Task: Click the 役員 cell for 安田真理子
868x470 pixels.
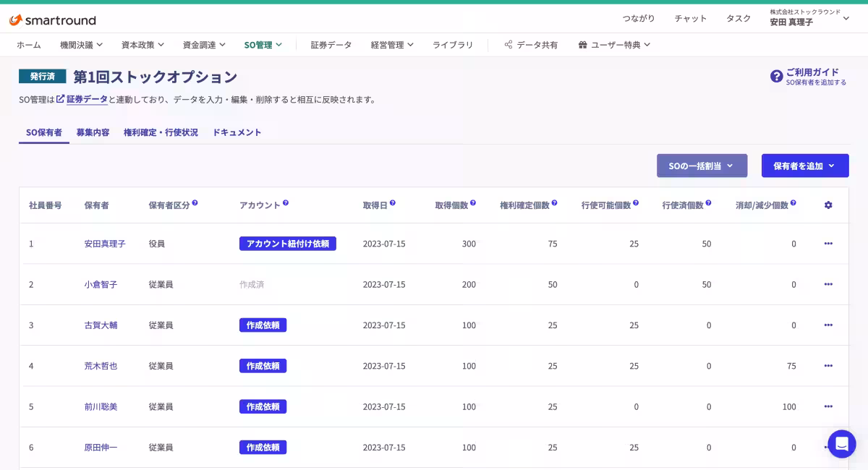Action: click(x=157, y=244)
